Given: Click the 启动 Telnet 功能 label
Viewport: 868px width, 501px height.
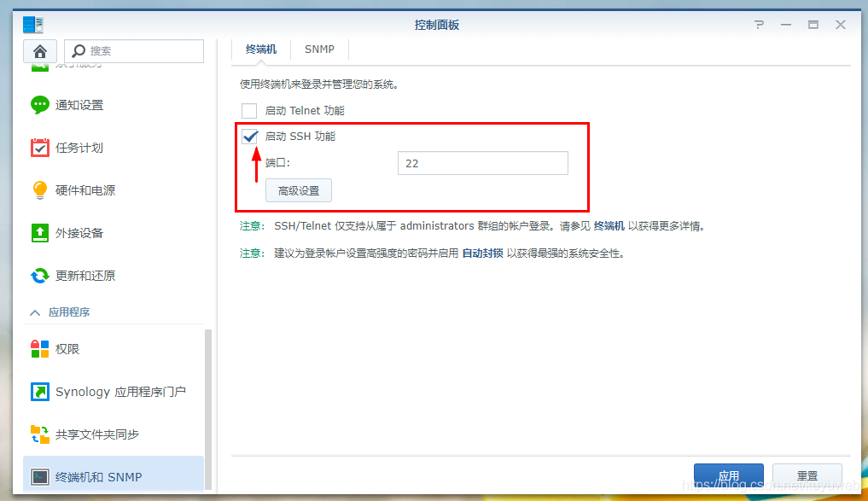Looking at the screenshot, I should pyautogui.click(x=305, y=111).
